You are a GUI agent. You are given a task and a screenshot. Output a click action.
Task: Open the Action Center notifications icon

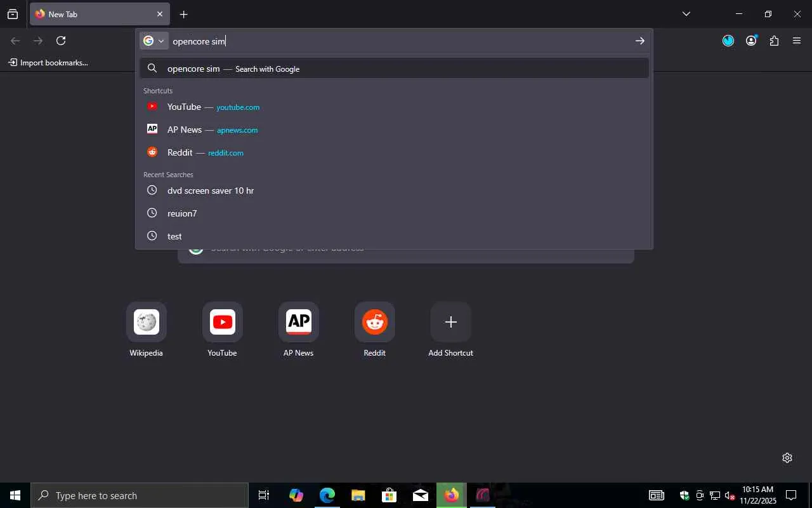[x=791, y=495]
